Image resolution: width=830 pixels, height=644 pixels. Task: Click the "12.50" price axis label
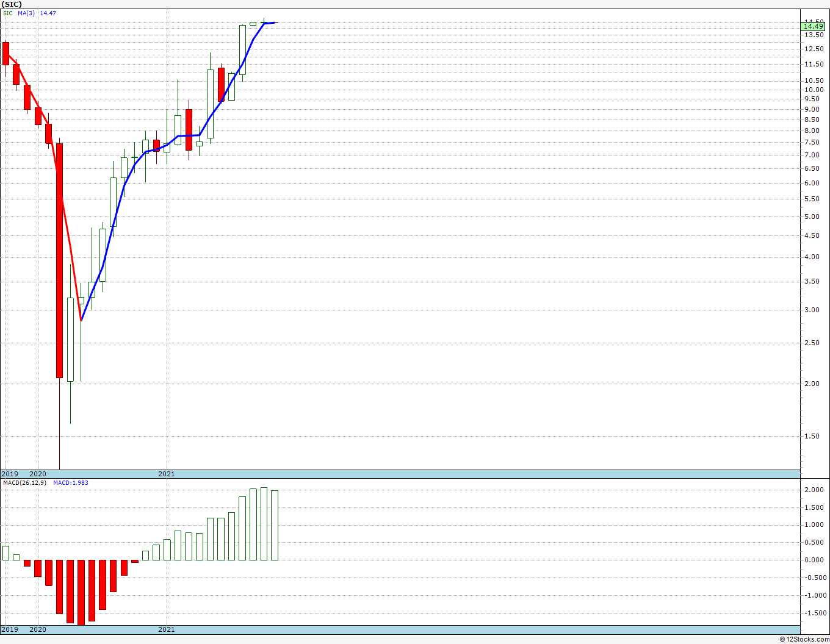click(x=814, y=49)
